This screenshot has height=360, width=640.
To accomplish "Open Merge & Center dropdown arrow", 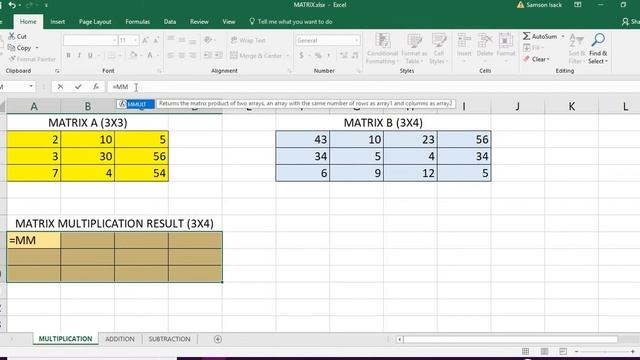I will coord(287,56).
